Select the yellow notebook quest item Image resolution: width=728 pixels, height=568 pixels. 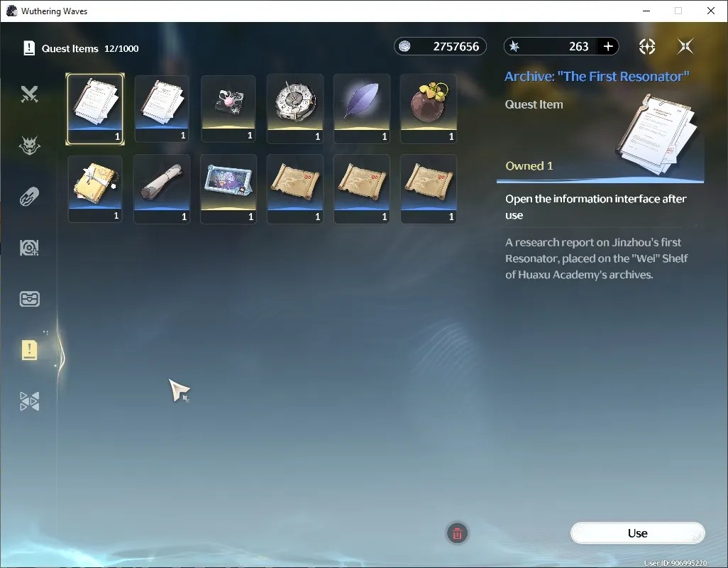pos(95,189)
